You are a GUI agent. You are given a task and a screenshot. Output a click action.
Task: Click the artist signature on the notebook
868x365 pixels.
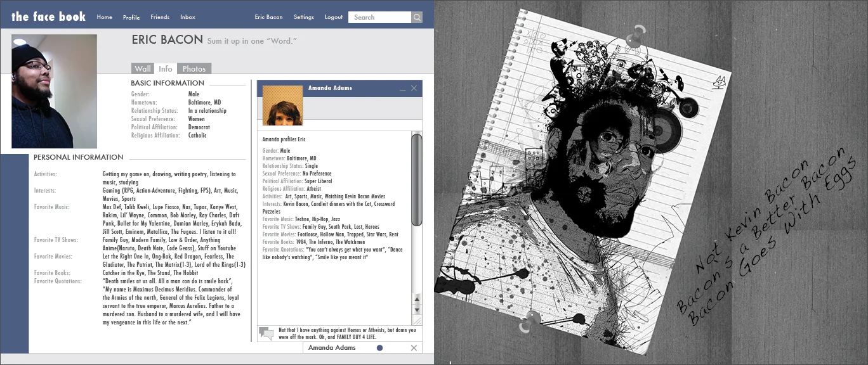click(720, 82)
